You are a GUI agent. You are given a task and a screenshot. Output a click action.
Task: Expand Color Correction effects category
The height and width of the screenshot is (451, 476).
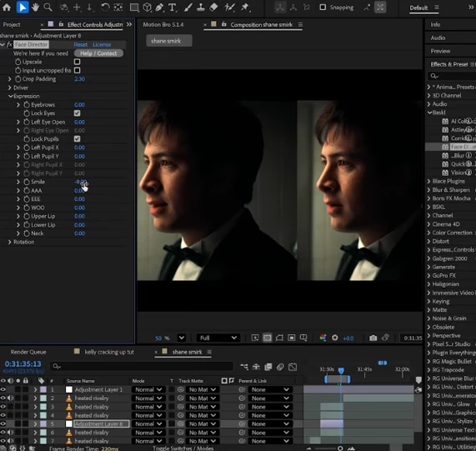click(429, 233)
